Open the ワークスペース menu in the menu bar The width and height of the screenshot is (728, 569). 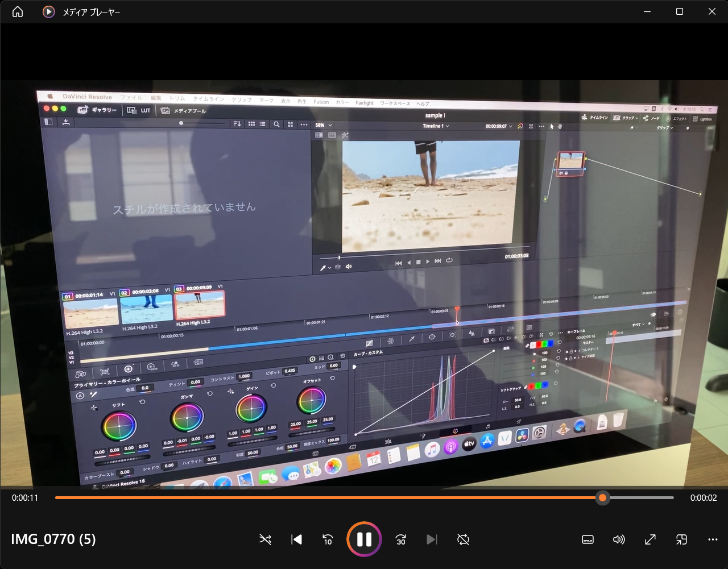[x=395, y=103]
